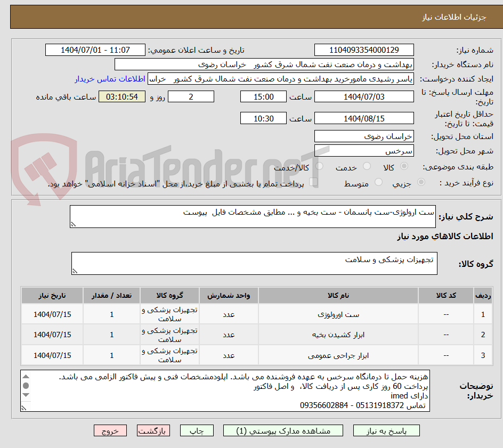This screenshot has height=448, width=503.
Task: Click the countdown timer showing 03:10:54
Action: (x=121, y=96)
